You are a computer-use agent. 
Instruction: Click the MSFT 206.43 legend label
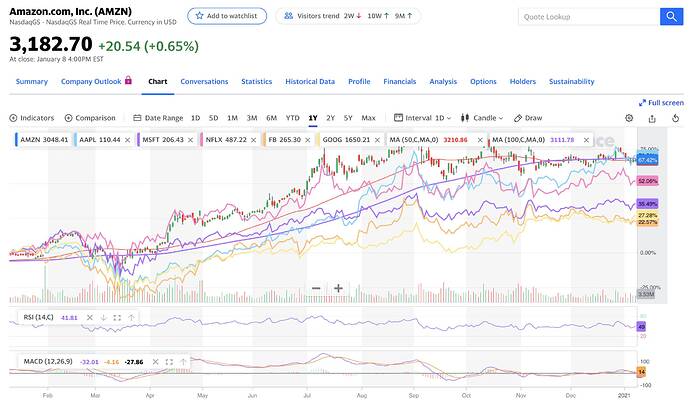163,140
